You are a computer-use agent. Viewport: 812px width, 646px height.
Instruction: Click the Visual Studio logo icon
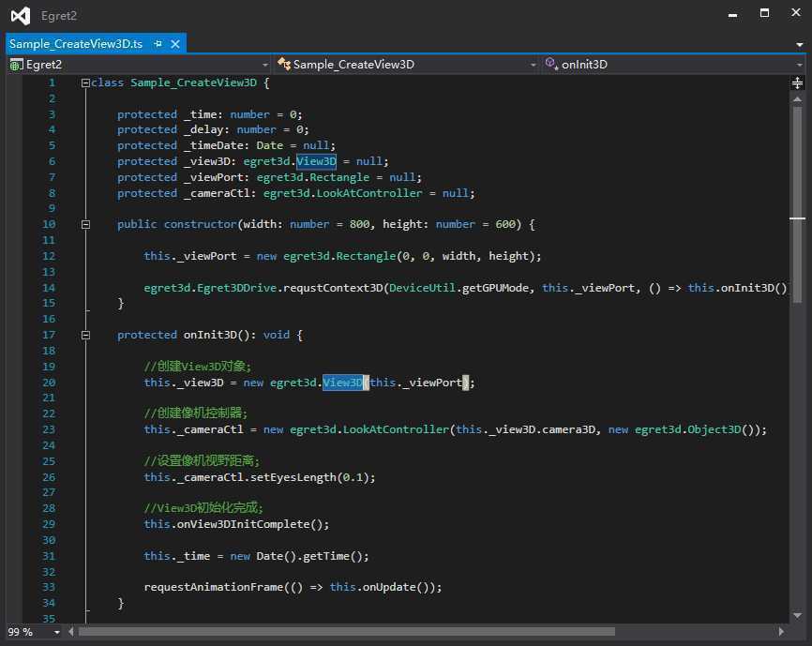21,16
